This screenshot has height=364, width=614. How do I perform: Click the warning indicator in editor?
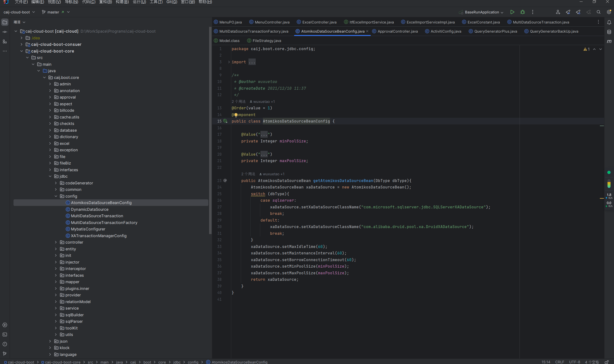586,49
